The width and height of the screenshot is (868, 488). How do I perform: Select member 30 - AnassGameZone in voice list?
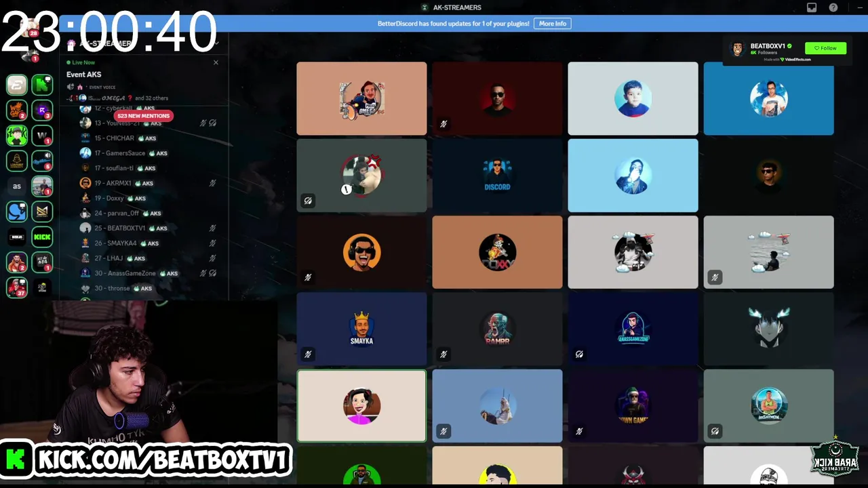(148, 273)
